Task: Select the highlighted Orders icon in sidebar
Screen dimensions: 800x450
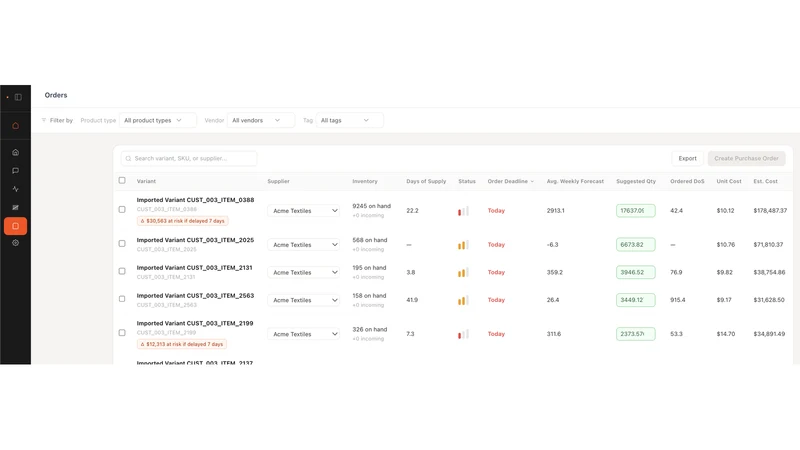Action: point(15,226)
